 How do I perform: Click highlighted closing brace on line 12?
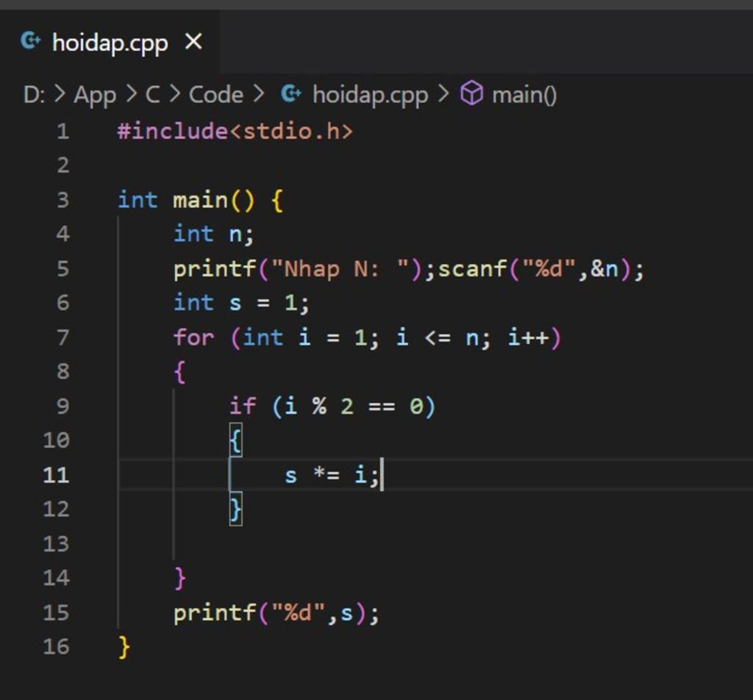pyautogui.click(x=236, y=510)
